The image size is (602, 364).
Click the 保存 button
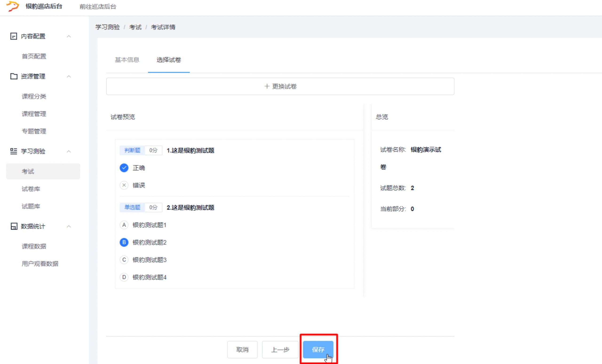coord(318,350)
